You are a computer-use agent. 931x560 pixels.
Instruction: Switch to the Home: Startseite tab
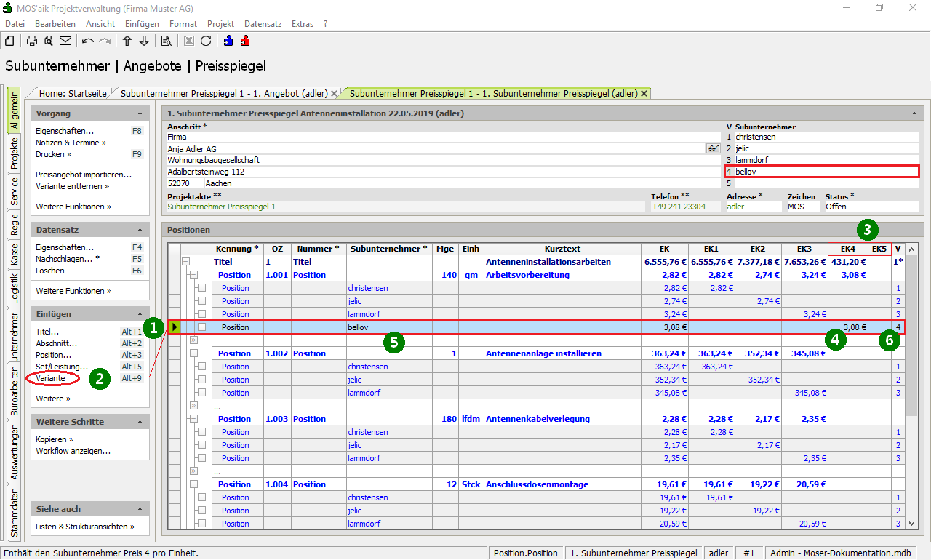73,93
